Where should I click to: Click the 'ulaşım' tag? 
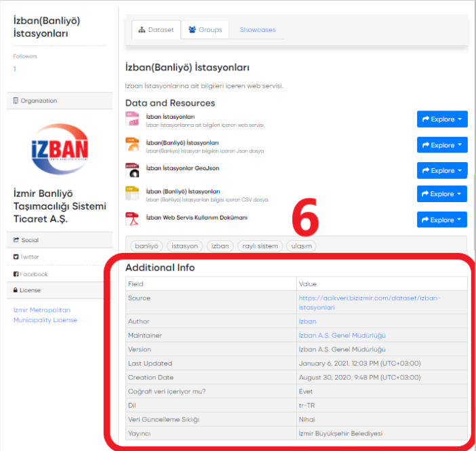coord(301,246)
